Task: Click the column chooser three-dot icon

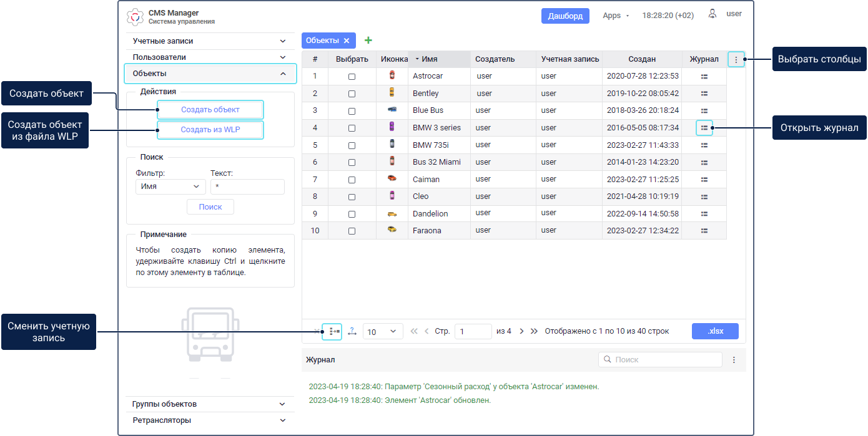Action: [x=736, y=60]
